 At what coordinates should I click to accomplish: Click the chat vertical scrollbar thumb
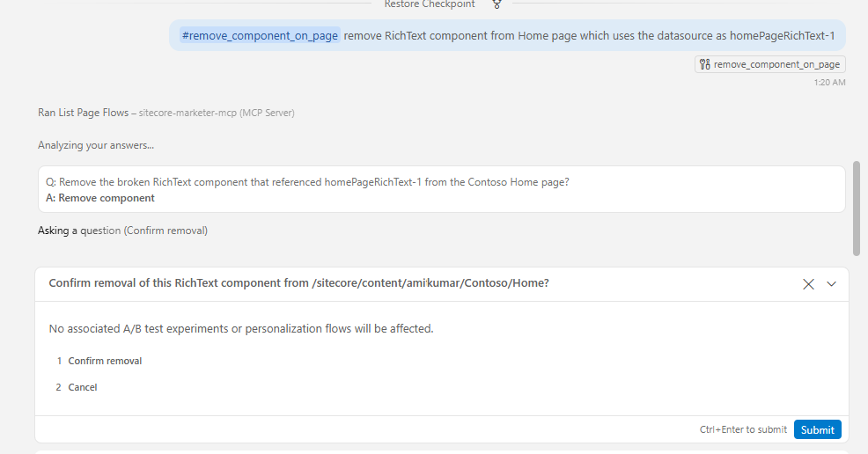[857, 209]
